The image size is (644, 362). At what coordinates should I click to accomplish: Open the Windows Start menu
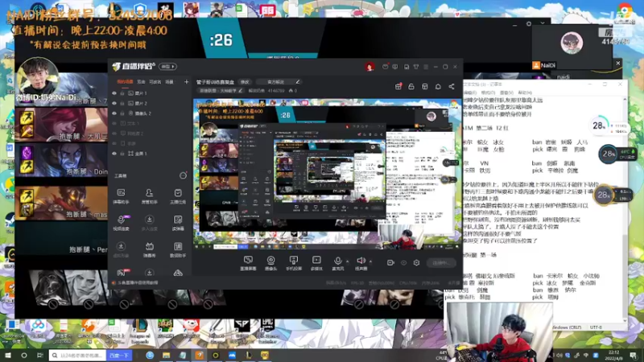click(x=7, y=355)
